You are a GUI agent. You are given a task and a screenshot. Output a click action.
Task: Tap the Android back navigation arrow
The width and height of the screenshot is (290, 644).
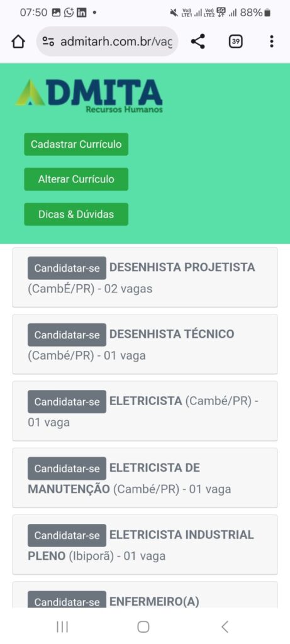point(225,627)
